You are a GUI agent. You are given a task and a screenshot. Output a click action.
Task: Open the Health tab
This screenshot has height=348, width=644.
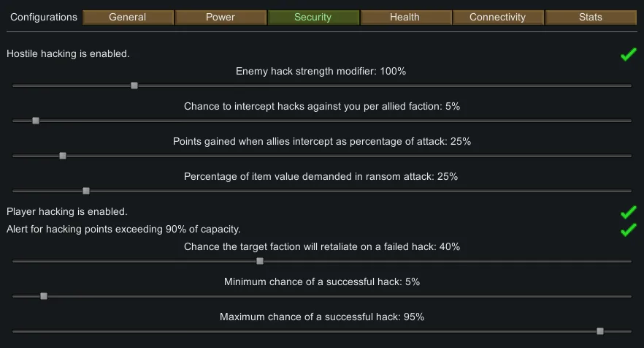pos(405,18)
